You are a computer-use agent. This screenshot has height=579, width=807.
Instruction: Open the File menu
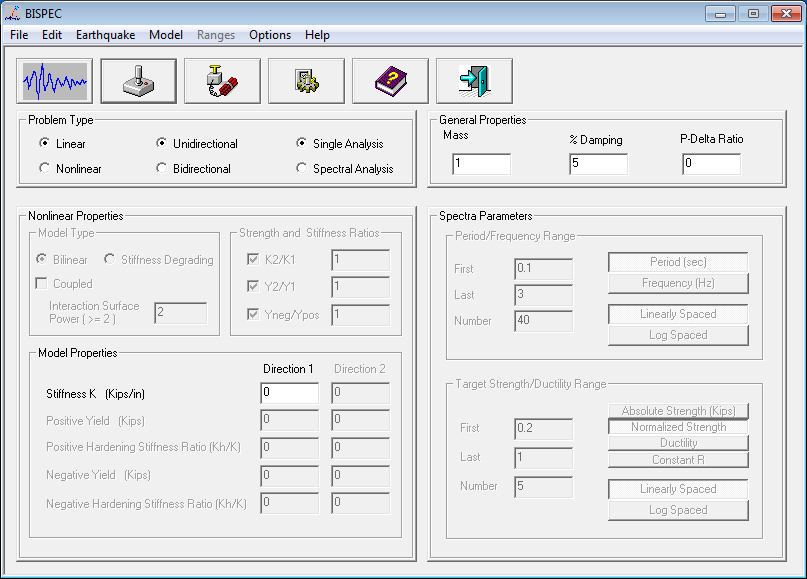point(19,35)
